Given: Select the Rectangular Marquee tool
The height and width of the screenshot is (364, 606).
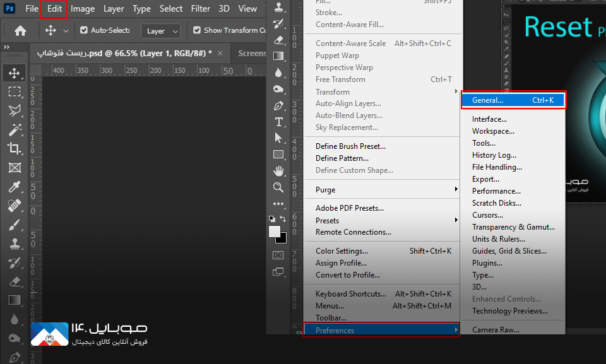Looking at the screenshot, I should coord(15,91).
